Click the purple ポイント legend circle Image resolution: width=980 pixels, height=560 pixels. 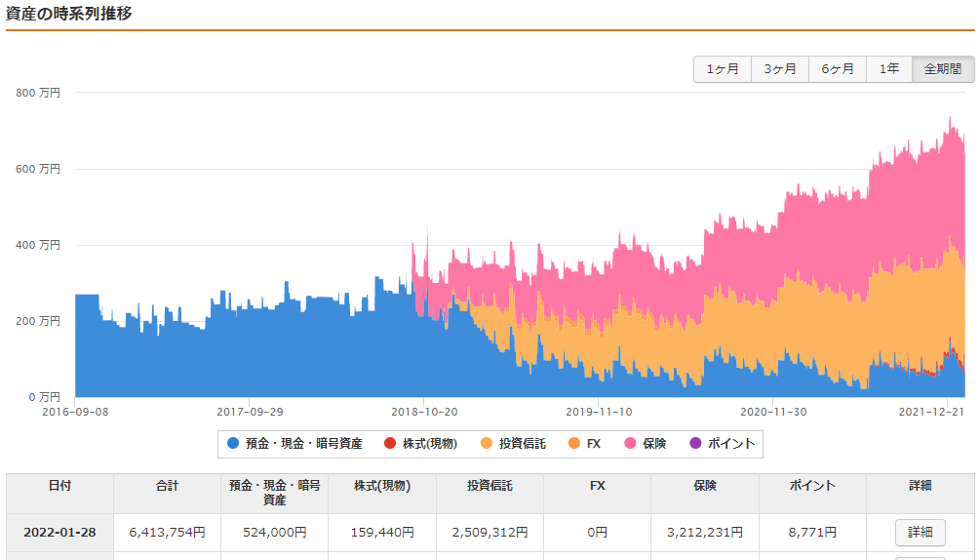(x=695, y=443)
